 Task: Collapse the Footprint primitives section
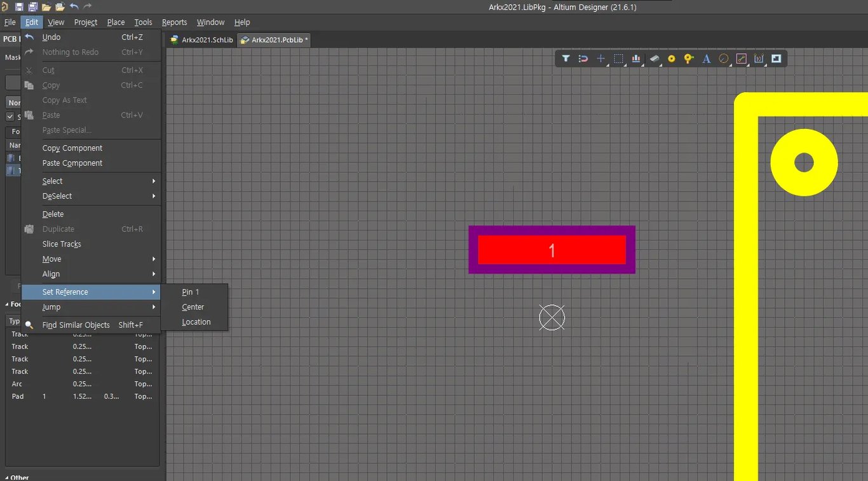point(7,304)
